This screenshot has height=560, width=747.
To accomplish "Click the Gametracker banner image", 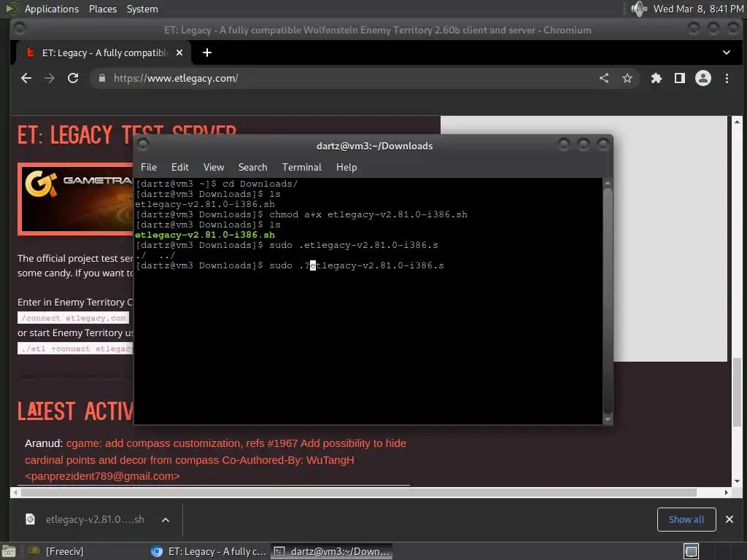I will pyautogui.click(x=76, y=199).
